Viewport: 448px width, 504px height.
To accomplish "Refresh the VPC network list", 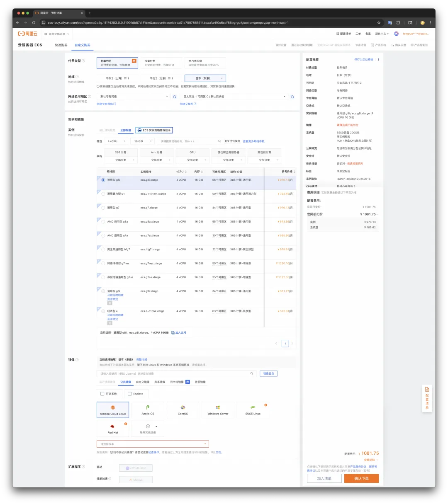I will coord(175,97).
